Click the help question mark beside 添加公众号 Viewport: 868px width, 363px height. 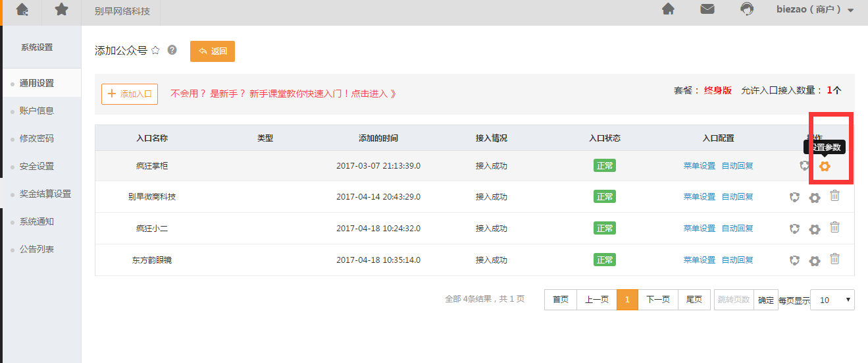coord(172,50)
